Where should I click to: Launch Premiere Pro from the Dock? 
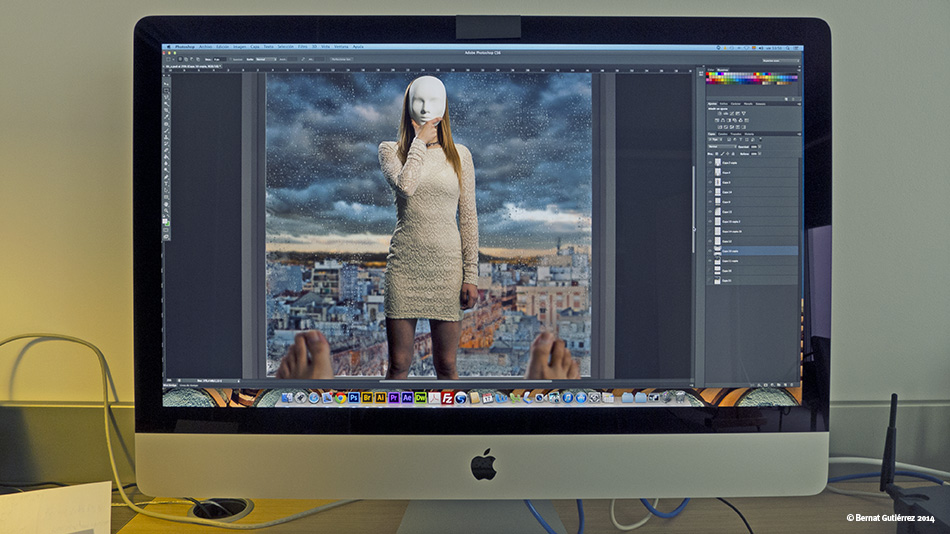tap(394, 398)
